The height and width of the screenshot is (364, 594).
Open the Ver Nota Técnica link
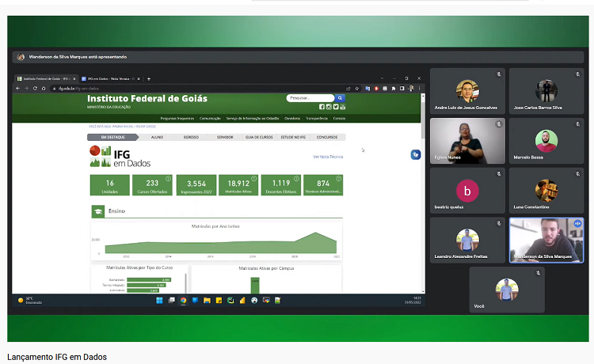328,157
